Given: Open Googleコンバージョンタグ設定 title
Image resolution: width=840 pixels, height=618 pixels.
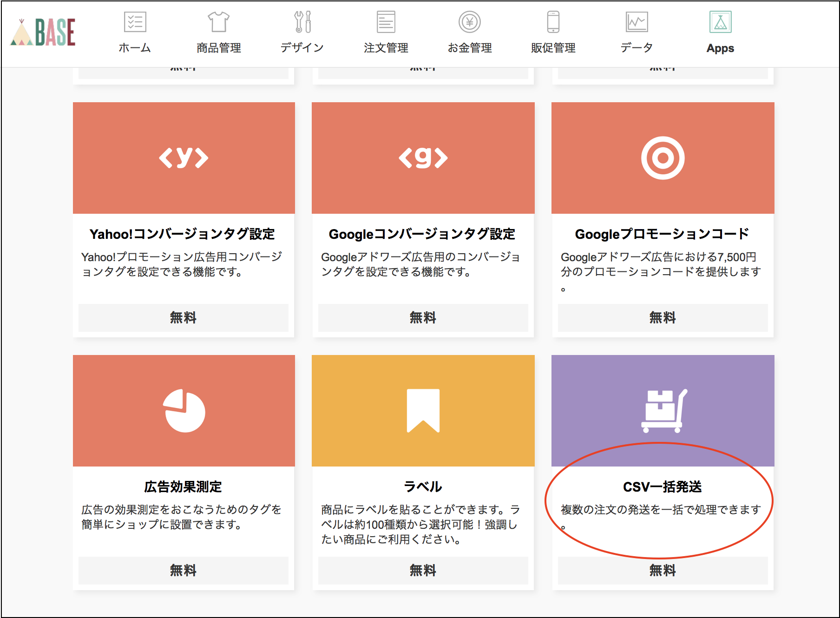Looking at the screenshot, I should [422, 234].
